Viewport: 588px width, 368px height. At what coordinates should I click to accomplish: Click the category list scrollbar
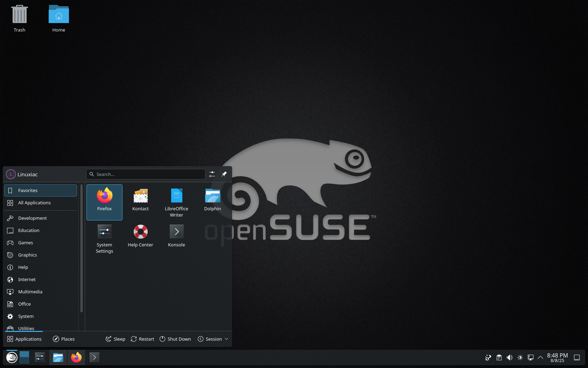82,248
